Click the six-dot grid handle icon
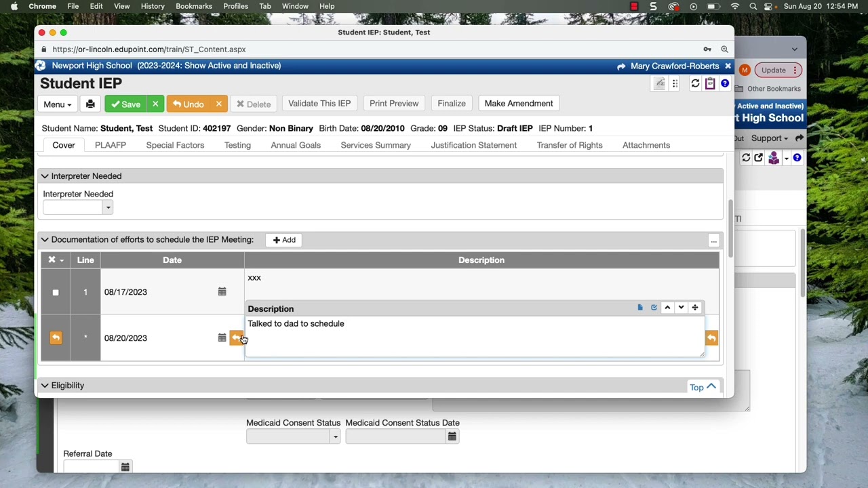This screenshot has width=868, height=488. point(675,83)
